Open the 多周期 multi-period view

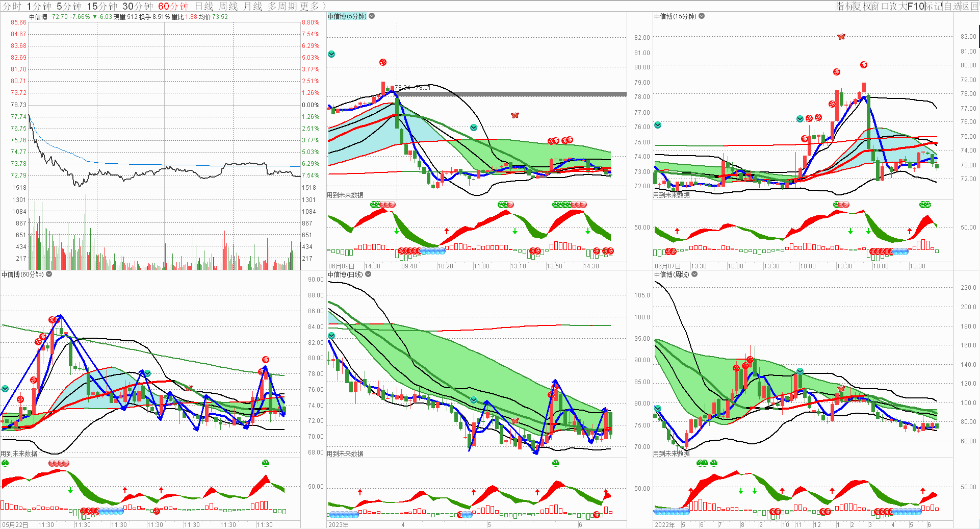point(282,6)
